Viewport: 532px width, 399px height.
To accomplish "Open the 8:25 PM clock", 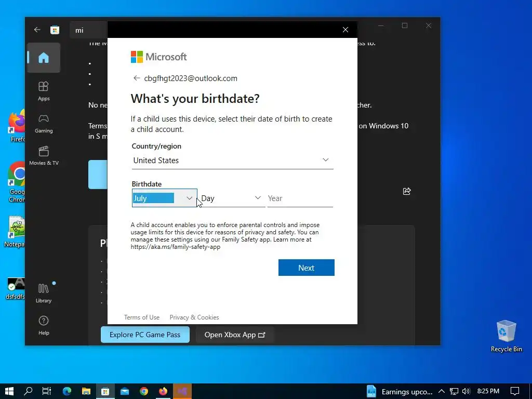I will [x=488, y=391].
